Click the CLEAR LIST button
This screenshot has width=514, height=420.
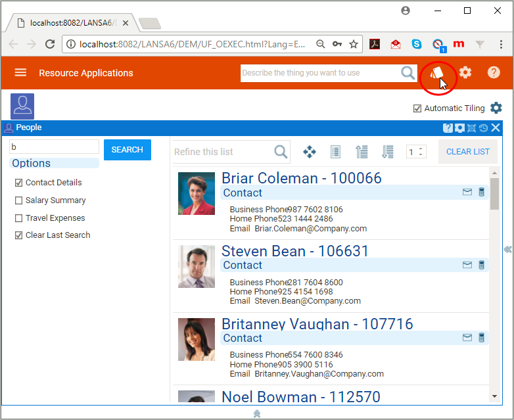click(468, 151)
